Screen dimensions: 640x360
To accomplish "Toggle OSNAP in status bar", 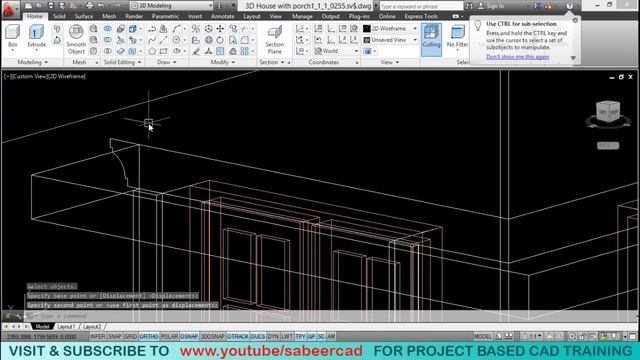I will tap(189, 336).
